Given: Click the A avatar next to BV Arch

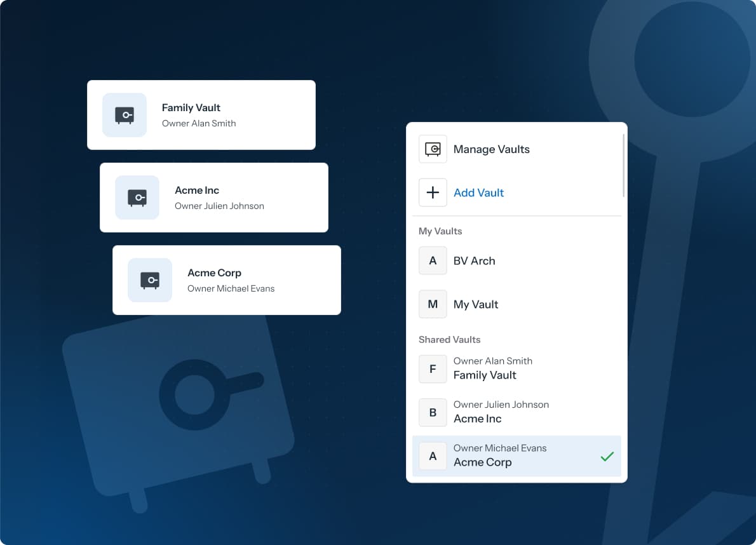Looking at the screenshot, I should pos(433,260).
